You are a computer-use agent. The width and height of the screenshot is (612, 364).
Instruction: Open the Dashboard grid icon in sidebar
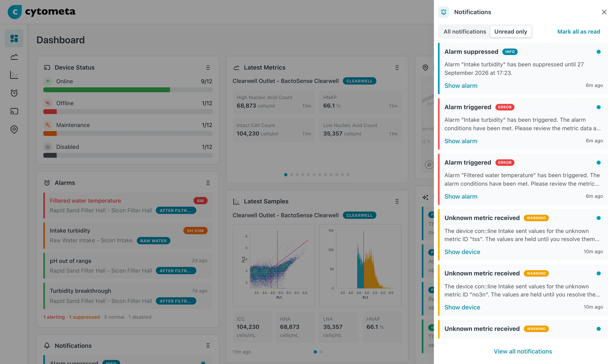pyautogui.click(x=14, y=38)
